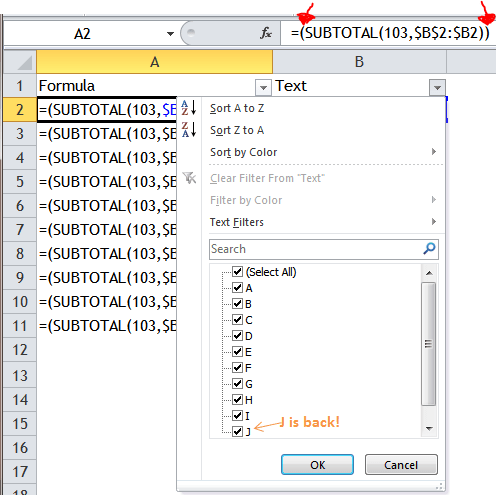Screen dimensions: 496x495
Task: Select row 11 header
Action: [x=20, y=326]
